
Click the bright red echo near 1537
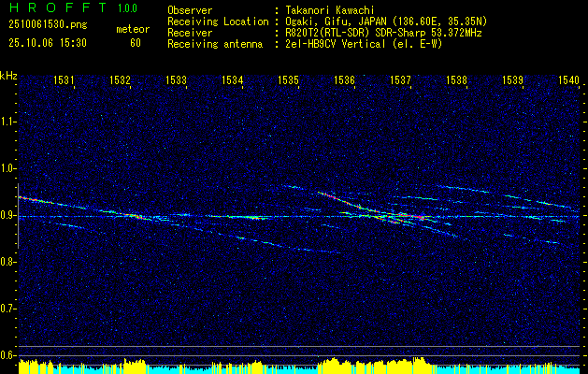coord(412,216)
